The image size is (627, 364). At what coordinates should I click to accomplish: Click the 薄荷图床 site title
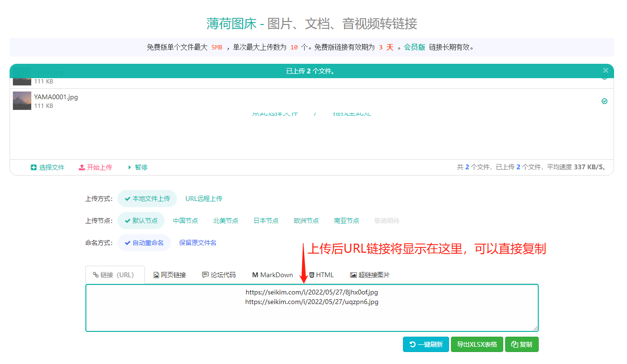[x=231, y=23]
